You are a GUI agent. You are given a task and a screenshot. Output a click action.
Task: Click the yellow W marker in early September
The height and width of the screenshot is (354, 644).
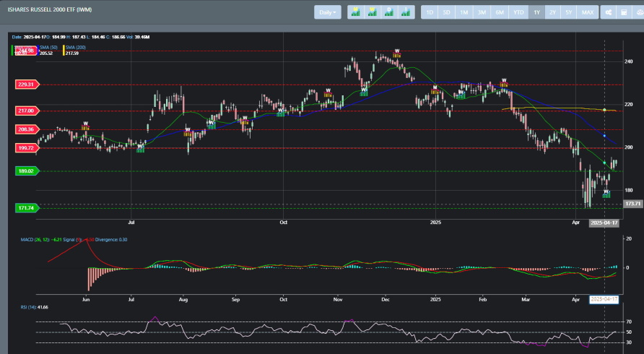click(245, 120)
